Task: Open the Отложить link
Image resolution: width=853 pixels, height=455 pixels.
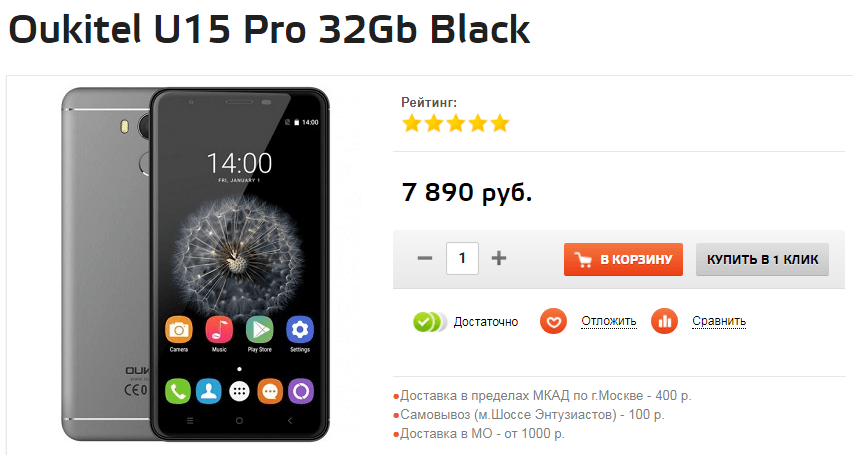Action: (x=609, y=321)
